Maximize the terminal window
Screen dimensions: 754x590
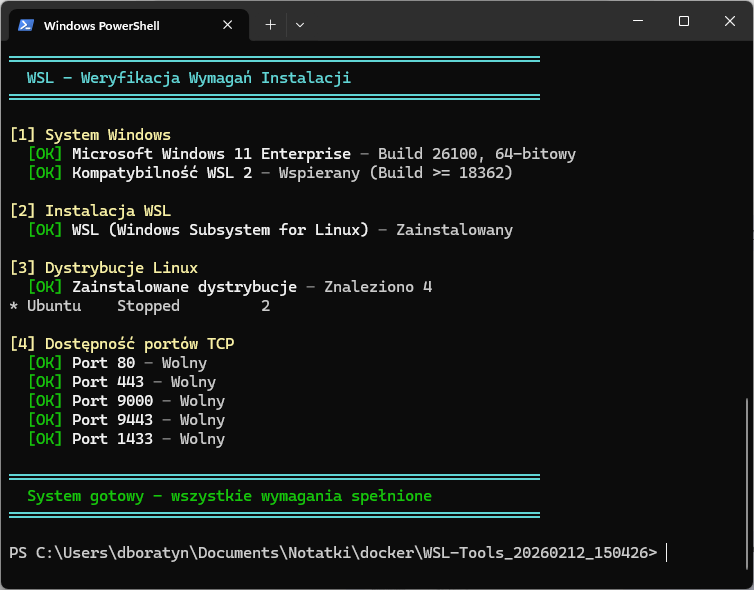[x=684, y=21]
